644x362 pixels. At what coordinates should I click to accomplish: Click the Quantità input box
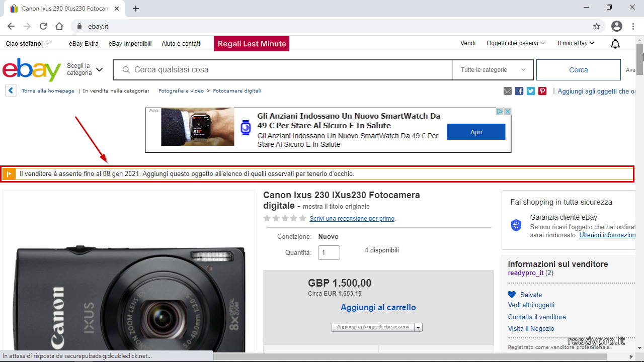(x=329, y=252)
